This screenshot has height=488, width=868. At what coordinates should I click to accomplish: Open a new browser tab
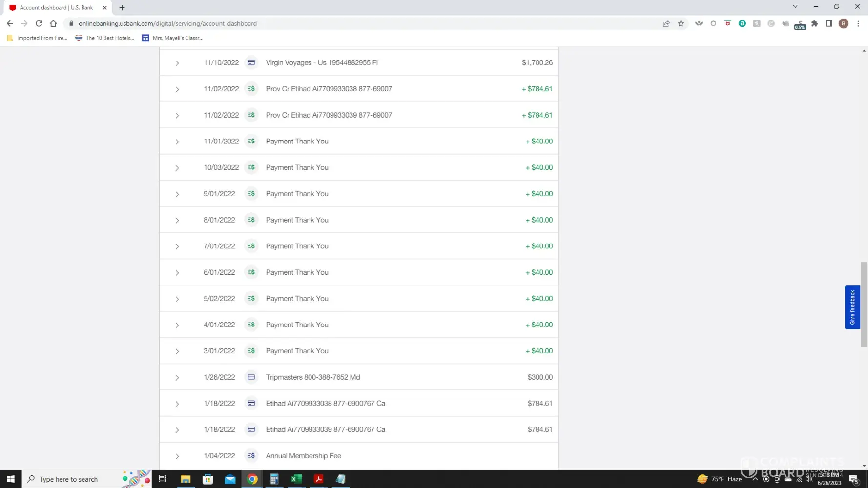click(x=122, y=7)
